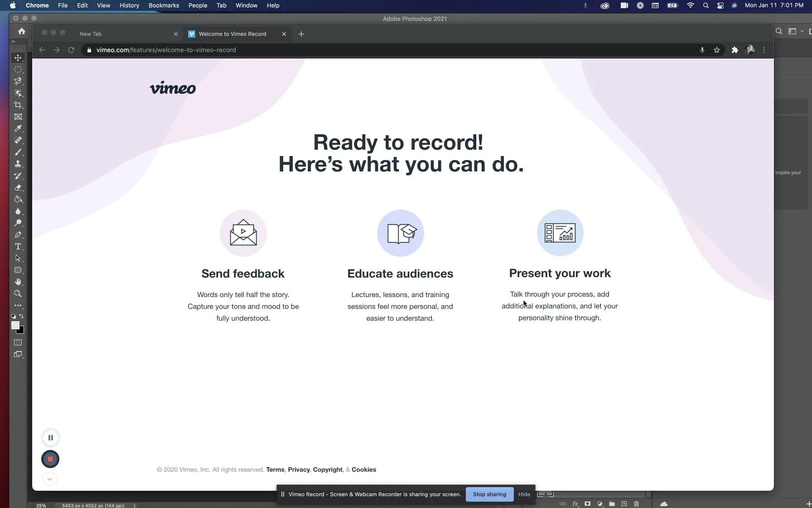Expand the Photoshop toolbar double arrows
The width and height of the screenshot is (812, 508).
[x=13, y=41]
